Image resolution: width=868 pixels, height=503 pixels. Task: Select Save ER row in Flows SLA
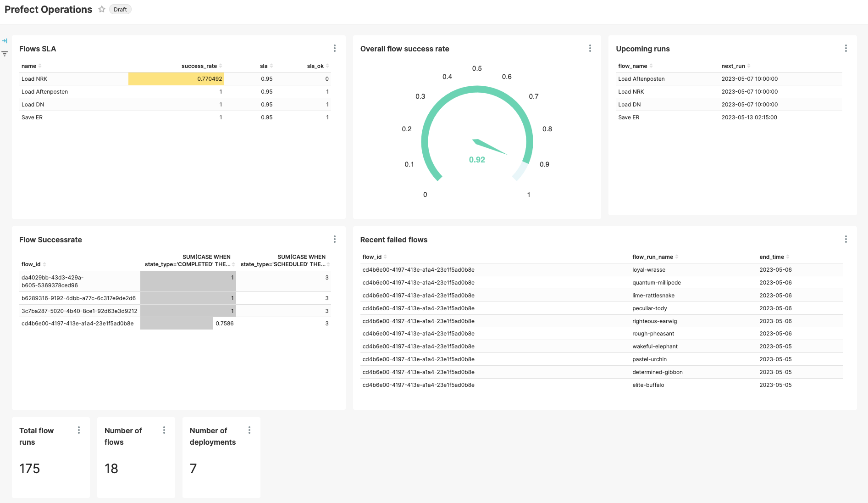click(x=175, y=117)
